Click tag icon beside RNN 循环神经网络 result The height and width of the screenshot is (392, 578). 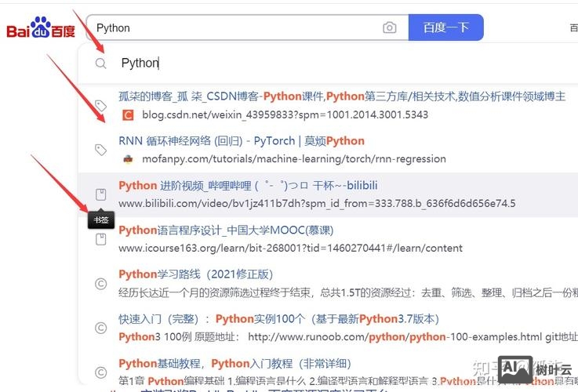(100, 150)
